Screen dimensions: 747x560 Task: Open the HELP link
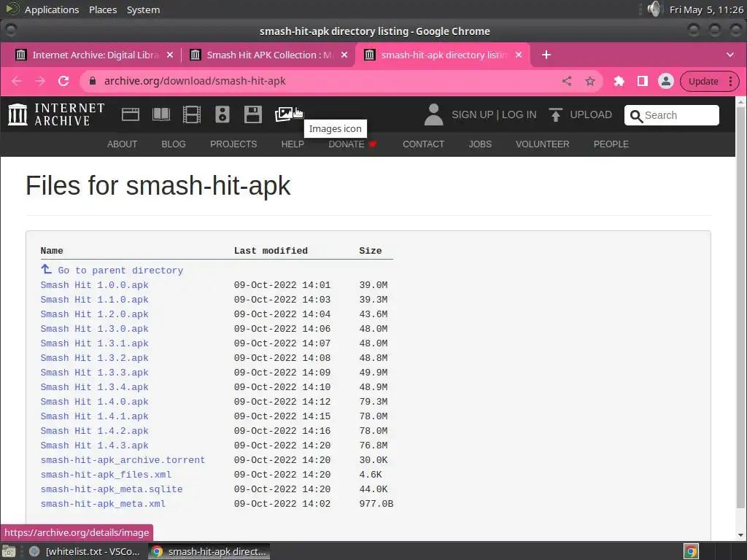[x=293, y=144]
